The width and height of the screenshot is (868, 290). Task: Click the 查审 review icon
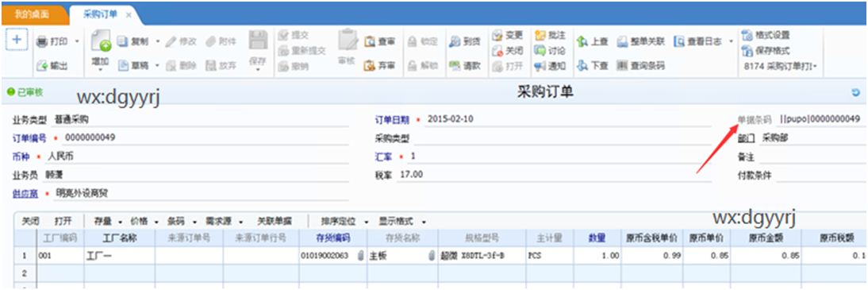pos(370,41)
